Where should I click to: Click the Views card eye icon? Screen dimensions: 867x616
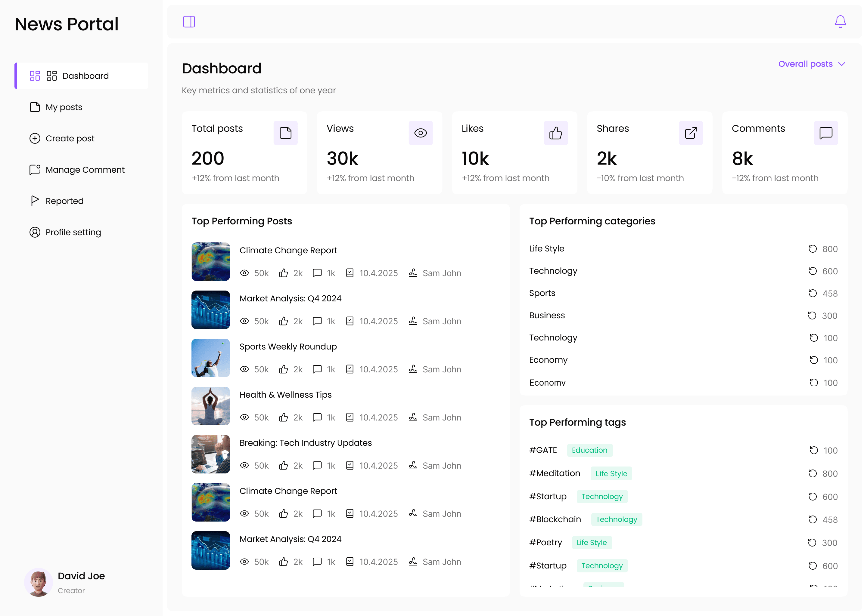421,133
